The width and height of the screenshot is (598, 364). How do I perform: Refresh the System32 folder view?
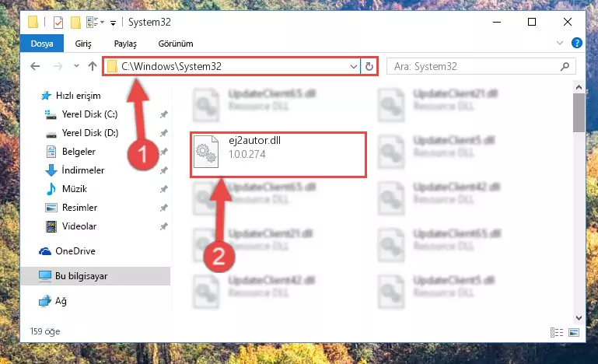click(369, 66)
